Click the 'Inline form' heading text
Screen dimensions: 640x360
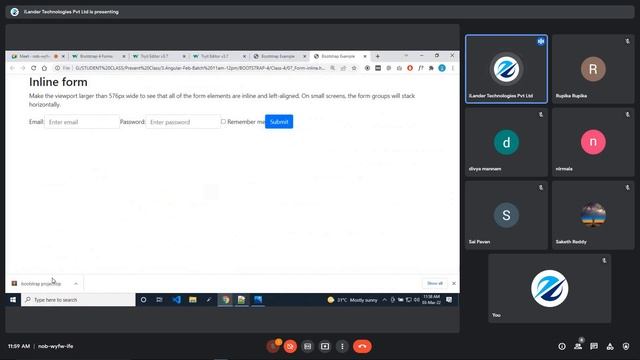point(58,82)
